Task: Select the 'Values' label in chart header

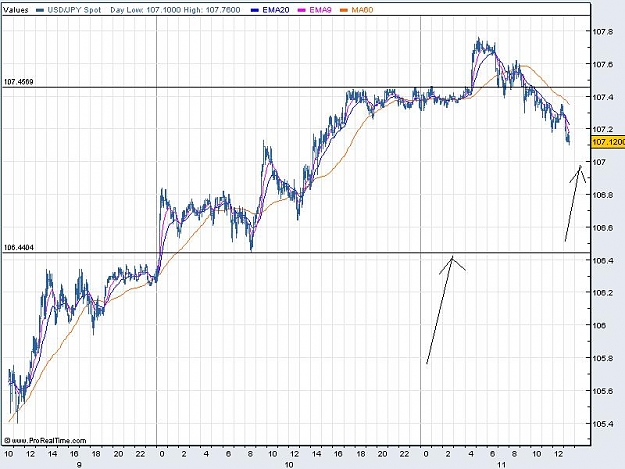Action: point(16,10)
